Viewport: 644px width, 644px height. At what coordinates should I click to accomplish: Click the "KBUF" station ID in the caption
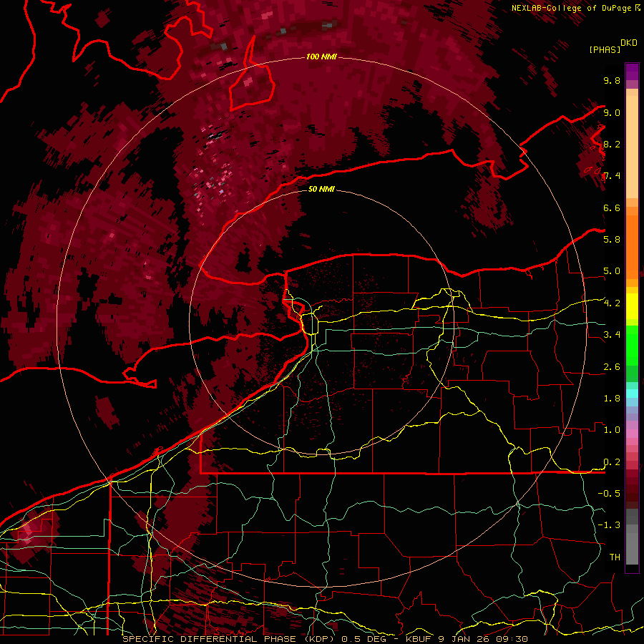(419, 639)
